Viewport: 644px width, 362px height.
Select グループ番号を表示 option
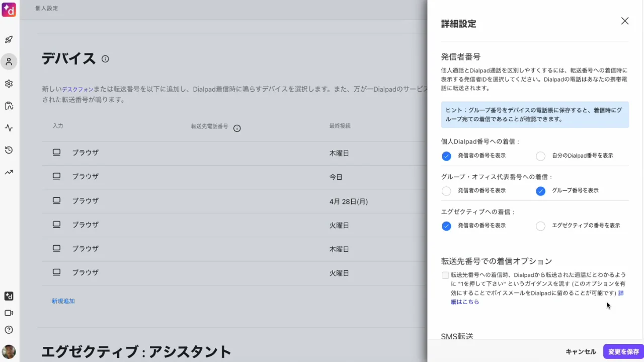[540, 191]
